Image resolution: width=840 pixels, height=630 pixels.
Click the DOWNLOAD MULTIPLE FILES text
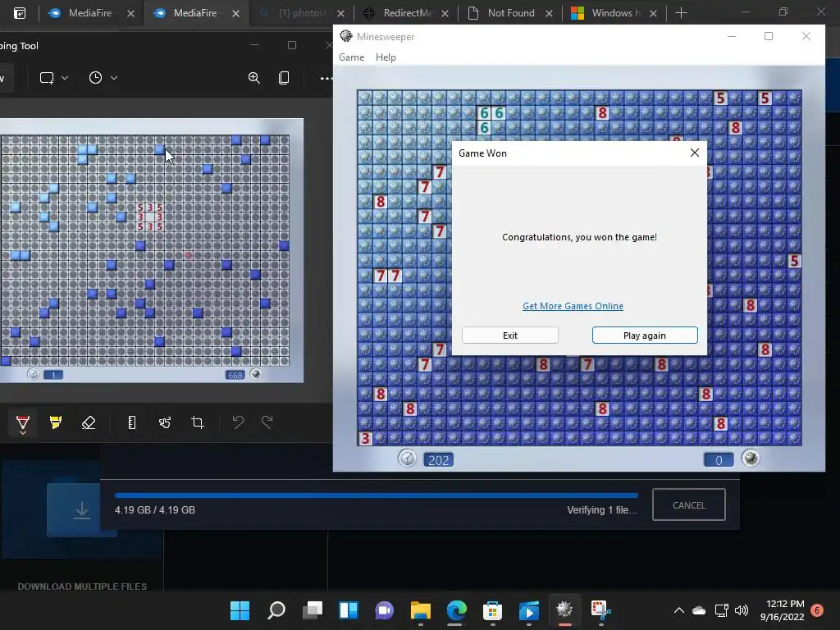pos(82,587)
